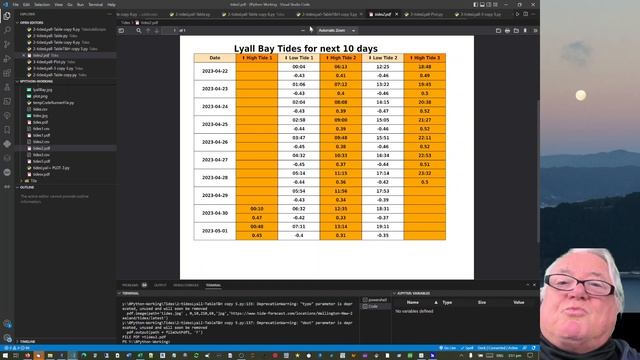Toggle panel layout icon in title bar
Viewport: 640px width, 360px height.
pyautogui.click(x=482, y=4)
